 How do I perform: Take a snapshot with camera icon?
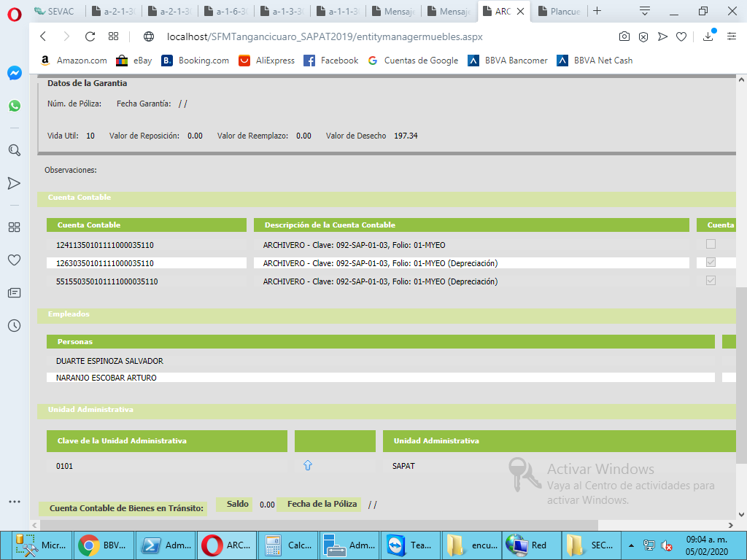pyautogui.click(x=624, y=36)
